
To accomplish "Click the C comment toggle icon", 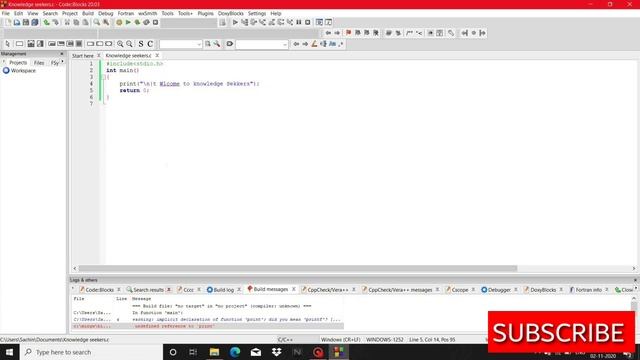I will pos(150,44).
